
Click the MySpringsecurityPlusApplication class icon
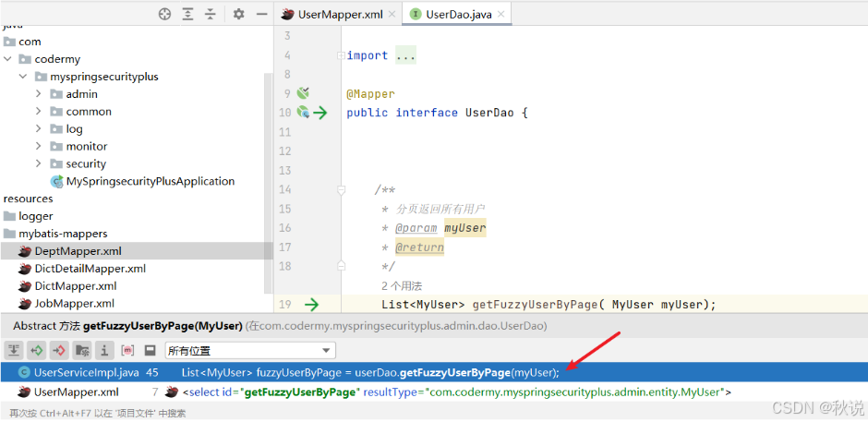pos(56,181)
